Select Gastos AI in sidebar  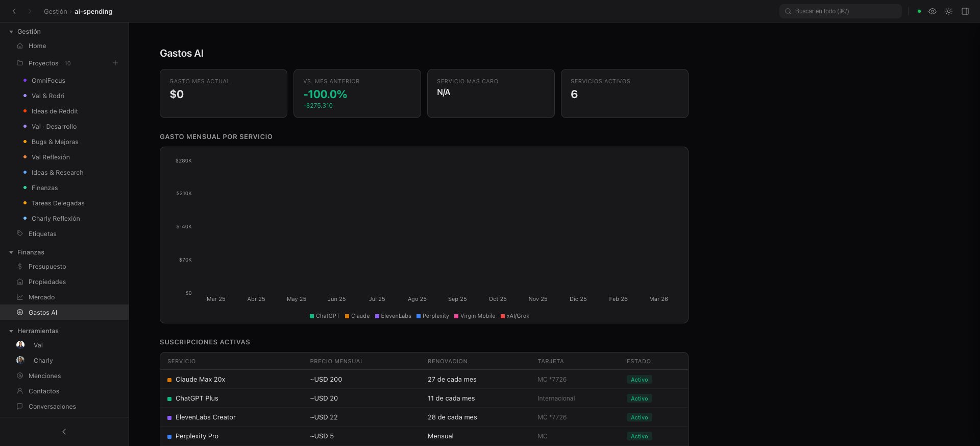(64, 312)
